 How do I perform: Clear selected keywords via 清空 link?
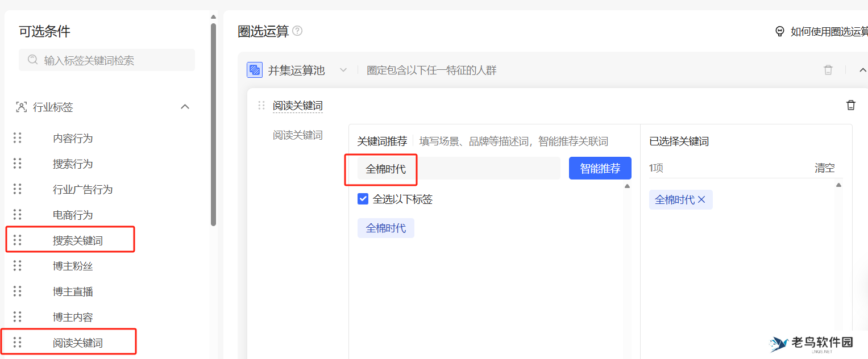(824, 168)
